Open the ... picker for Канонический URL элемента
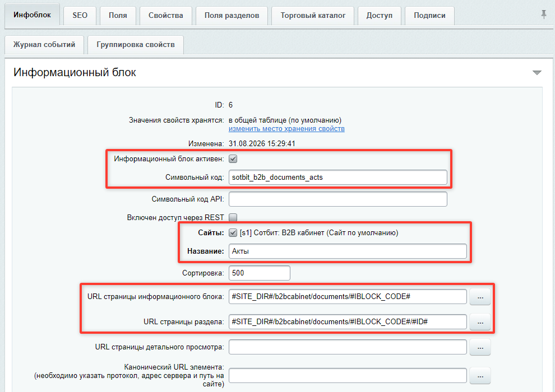This screenshot has width=555, height=392. coord(480,376)
